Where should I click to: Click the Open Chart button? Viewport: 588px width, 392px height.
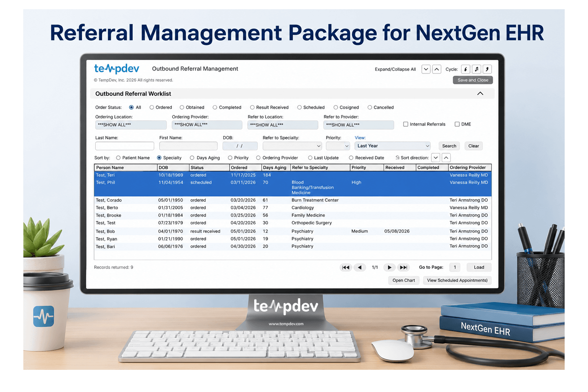(x=403, y=281)
